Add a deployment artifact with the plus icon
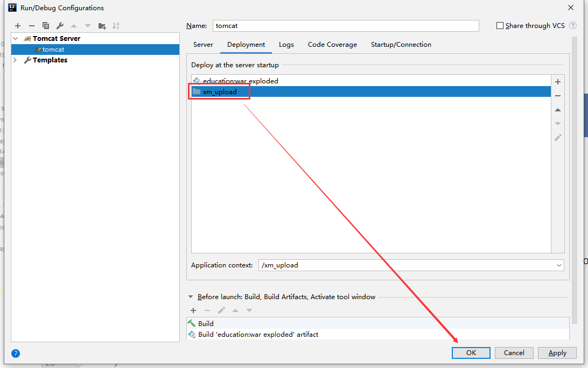This screenshot has height=368, width=588. click(x=558, y=82)
